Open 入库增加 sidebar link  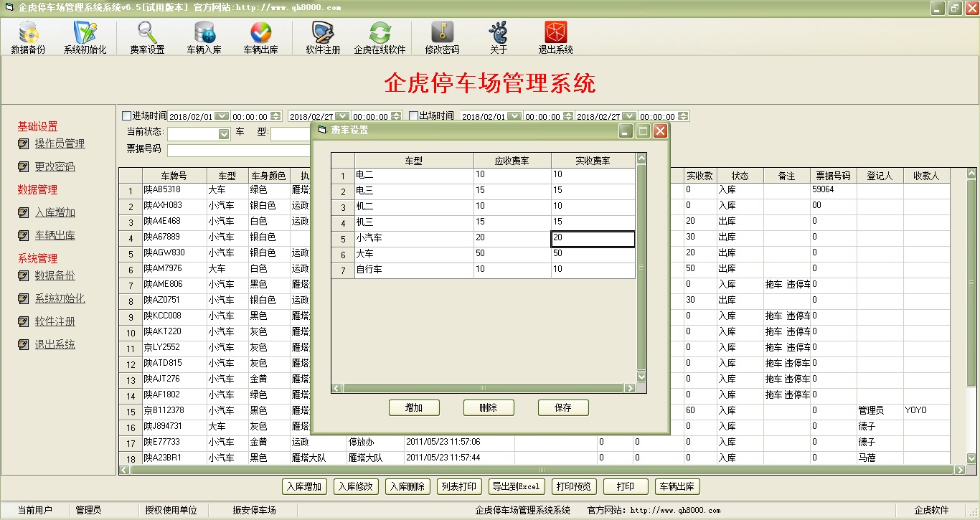(55, 212)
